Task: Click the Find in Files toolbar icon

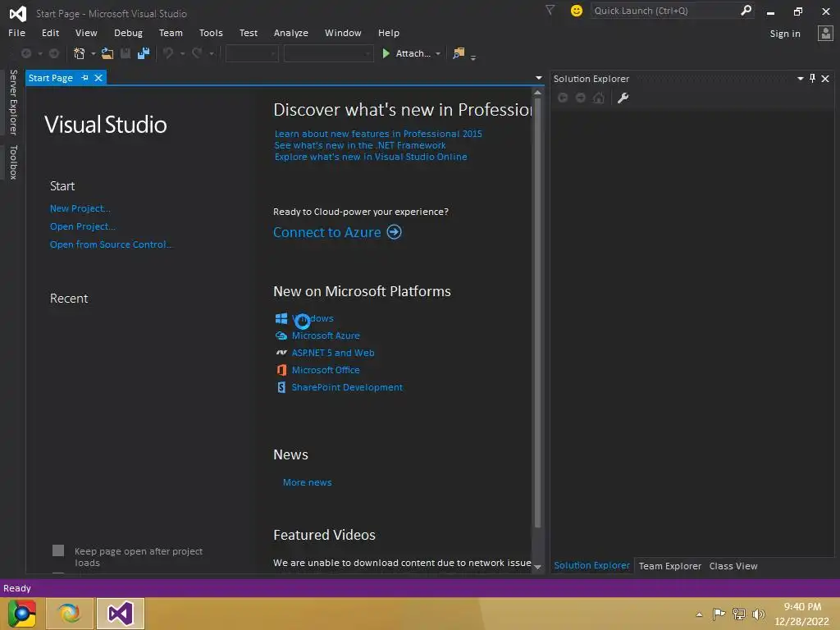Action: click(x=459, y=53)
